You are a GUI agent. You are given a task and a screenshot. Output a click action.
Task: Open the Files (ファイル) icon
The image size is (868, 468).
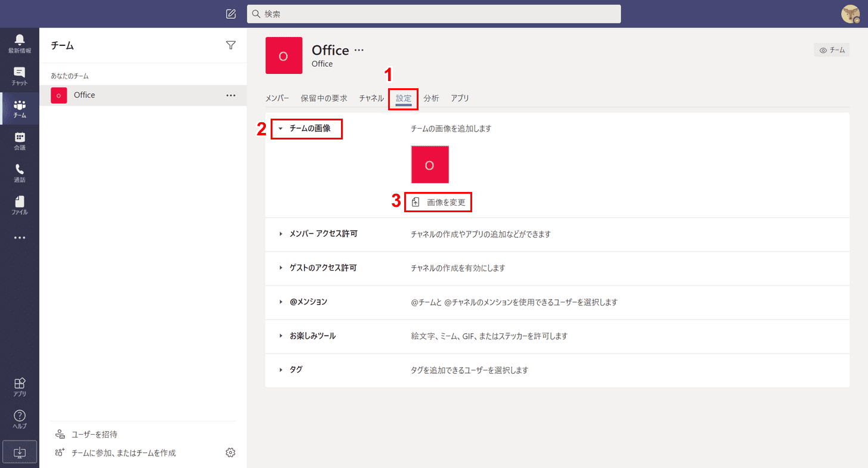coord(20,204)
